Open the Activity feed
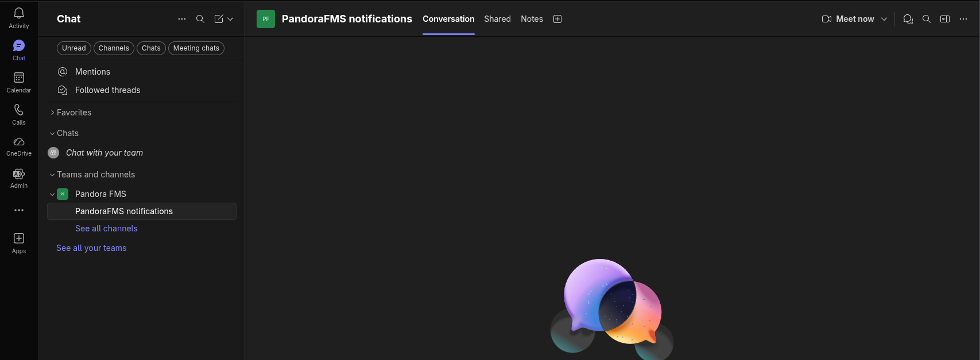The image size is (980, 360). coord(19,18)
